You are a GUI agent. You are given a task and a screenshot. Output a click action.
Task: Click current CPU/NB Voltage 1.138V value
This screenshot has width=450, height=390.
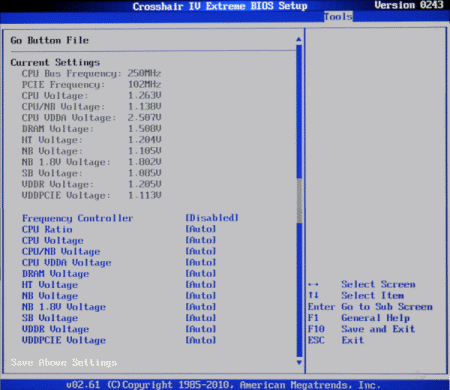144,106
